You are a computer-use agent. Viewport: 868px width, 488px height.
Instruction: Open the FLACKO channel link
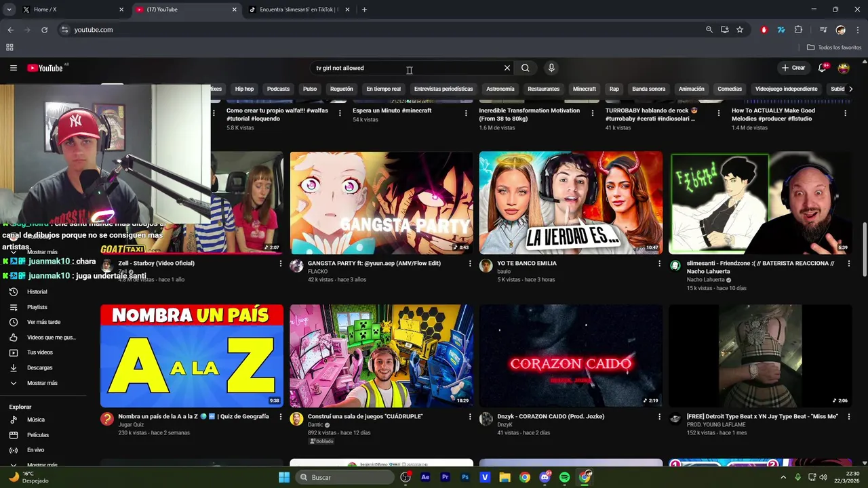click(x=317, y=271)
